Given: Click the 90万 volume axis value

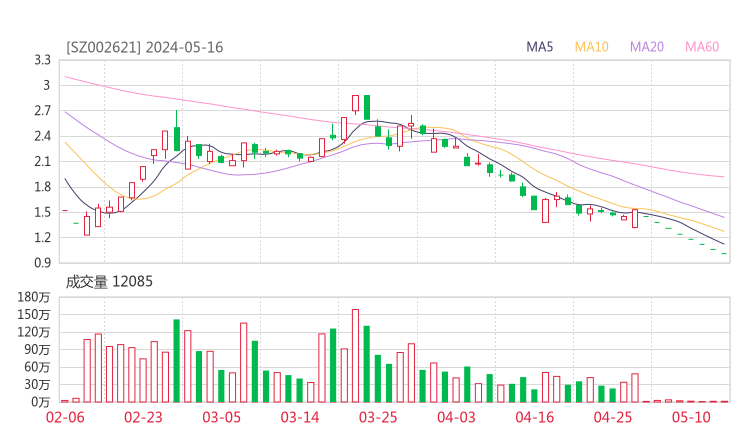Looking at the screenshot, I should [37, 350].
